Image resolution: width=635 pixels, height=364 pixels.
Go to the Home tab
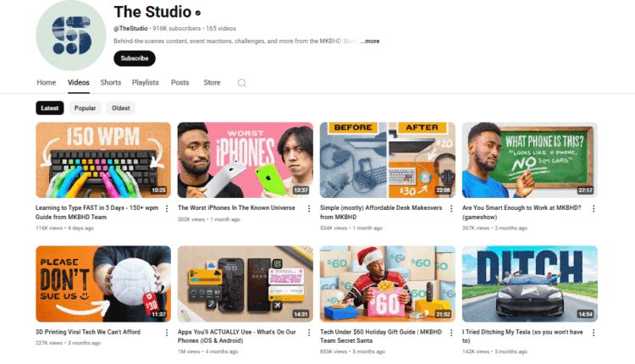click(47, 83)
